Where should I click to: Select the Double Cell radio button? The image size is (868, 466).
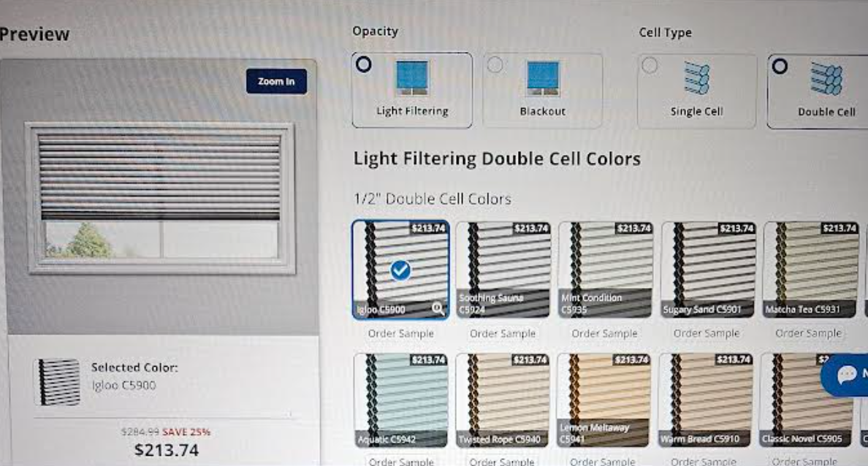780,66
